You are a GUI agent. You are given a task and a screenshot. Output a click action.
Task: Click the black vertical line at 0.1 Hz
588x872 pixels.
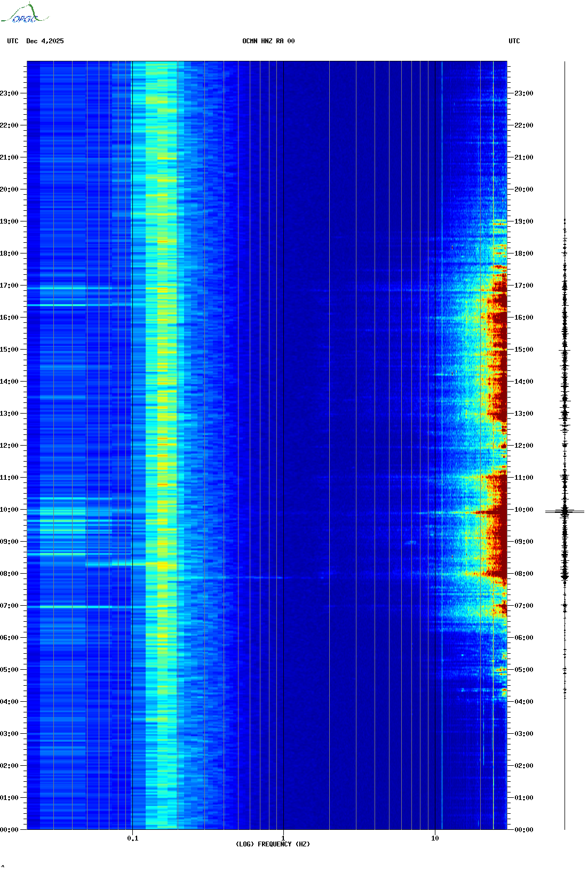132,445
